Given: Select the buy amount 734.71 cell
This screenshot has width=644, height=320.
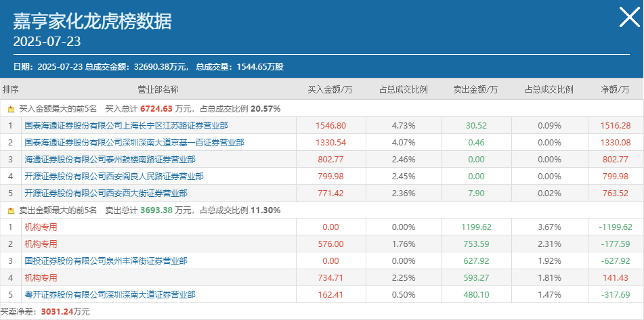Looking at the screenshot, I should (331, 278).
